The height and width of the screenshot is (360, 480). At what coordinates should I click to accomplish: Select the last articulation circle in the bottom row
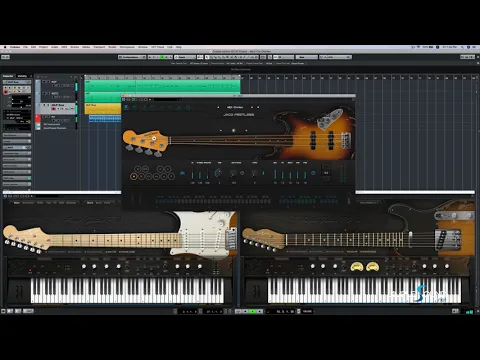[171, 176]
